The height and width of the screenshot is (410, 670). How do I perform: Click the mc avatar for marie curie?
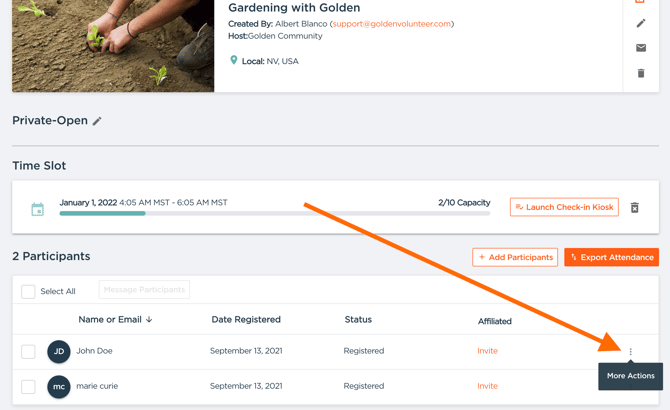tap(59, 386)
